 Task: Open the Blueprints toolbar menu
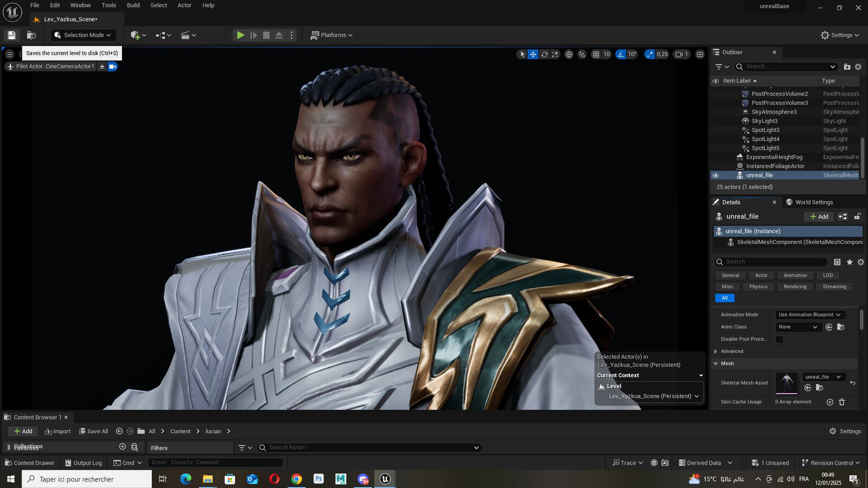[x=163, y=35]
